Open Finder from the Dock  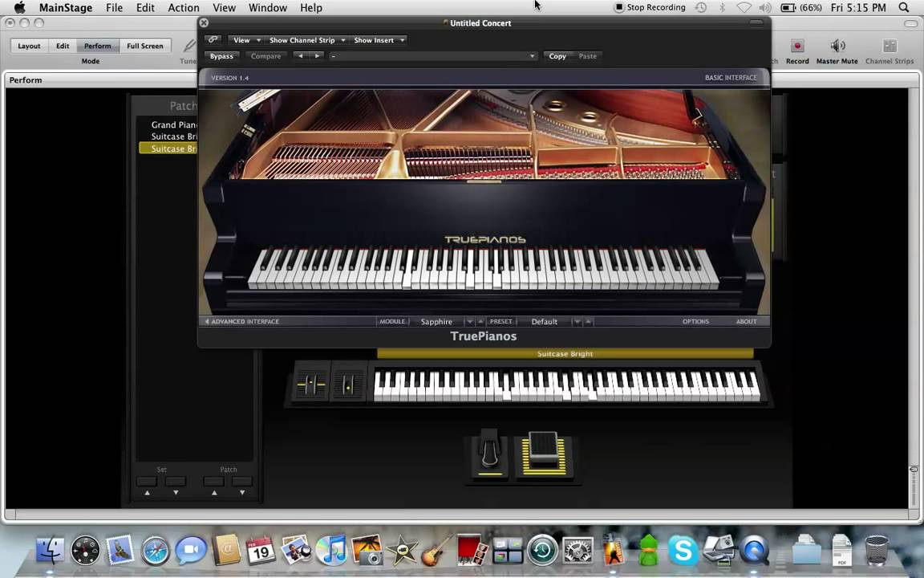(51, 550)
